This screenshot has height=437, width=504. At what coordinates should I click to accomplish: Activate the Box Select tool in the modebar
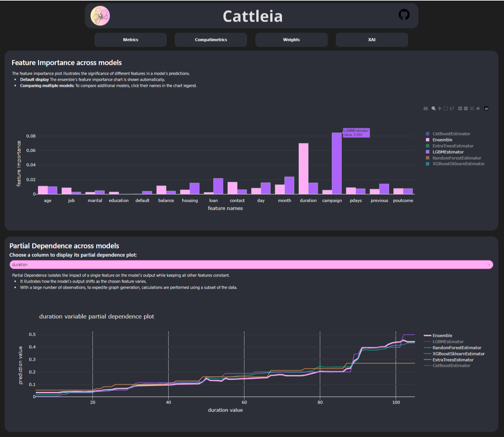coord(446,108)
